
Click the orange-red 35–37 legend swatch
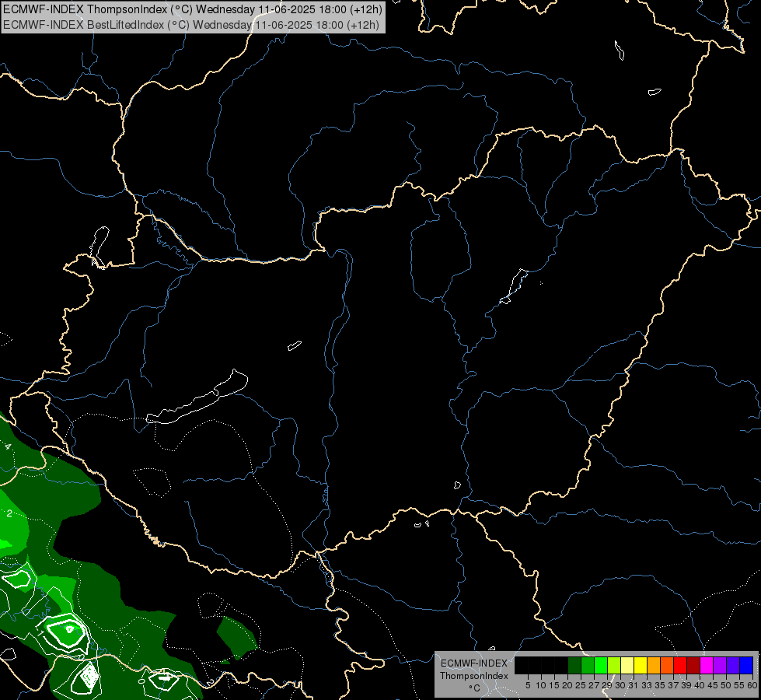point(667,665)
